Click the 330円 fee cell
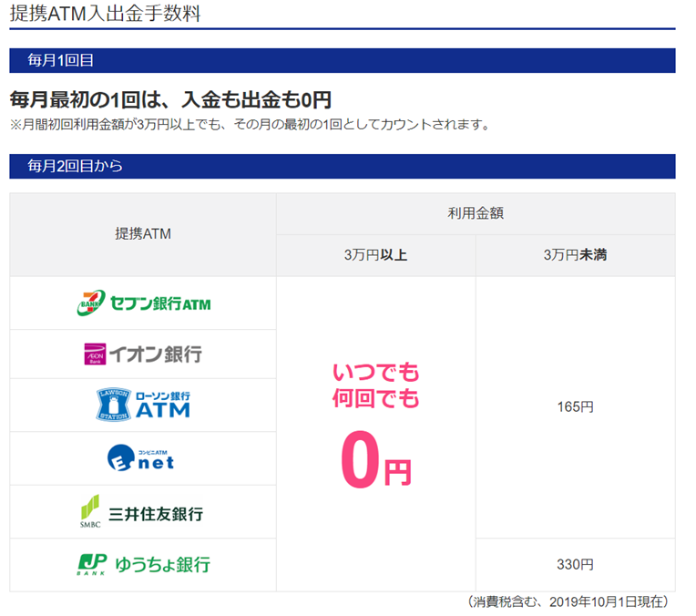The height and width of the screenshot is (616, 696). [x=575, y=565]
